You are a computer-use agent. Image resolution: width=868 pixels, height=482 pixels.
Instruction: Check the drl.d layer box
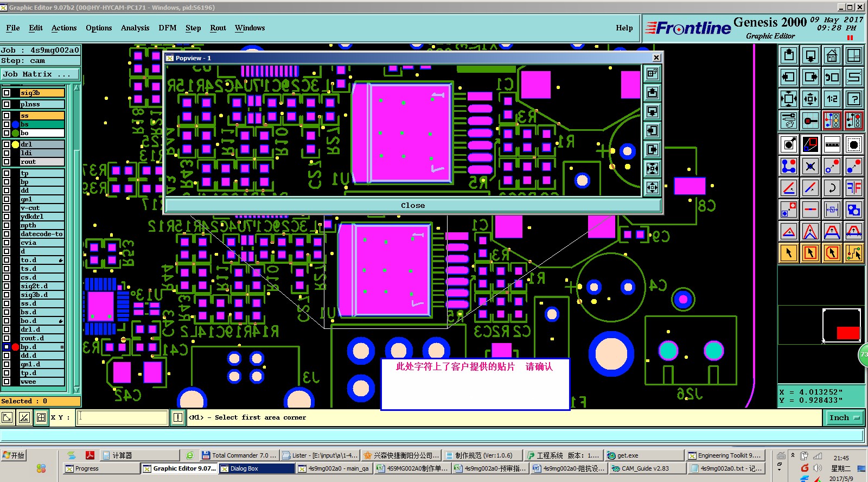coord(7,329)
